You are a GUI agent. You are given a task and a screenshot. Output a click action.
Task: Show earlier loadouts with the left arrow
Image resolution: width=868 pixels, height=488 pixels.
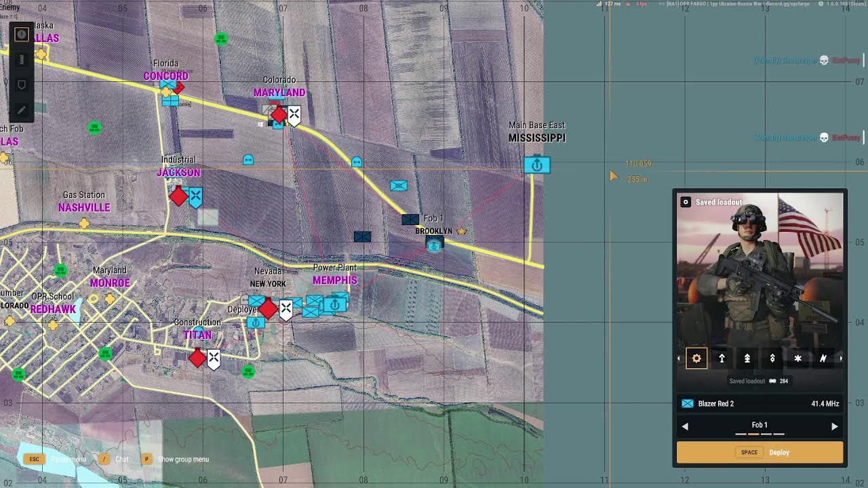point(679,359)
